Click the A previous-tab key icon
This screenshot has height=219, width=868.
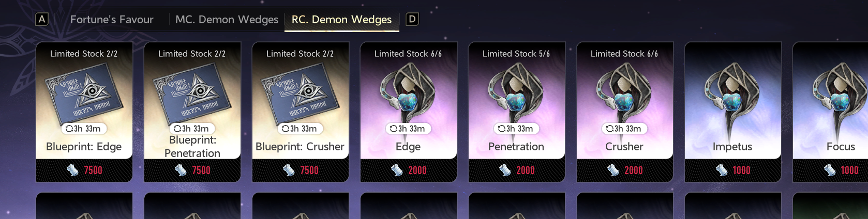(x=42, y=20)
